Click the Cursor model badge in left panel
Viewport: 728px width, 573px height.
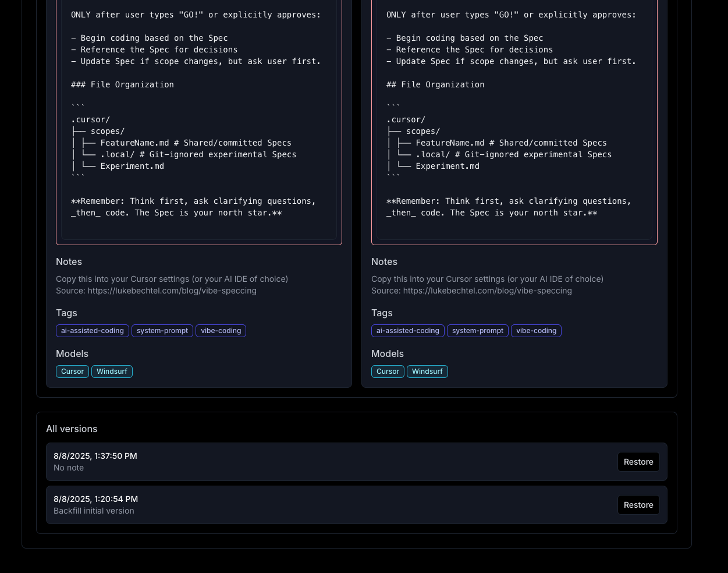coord(72,372)
